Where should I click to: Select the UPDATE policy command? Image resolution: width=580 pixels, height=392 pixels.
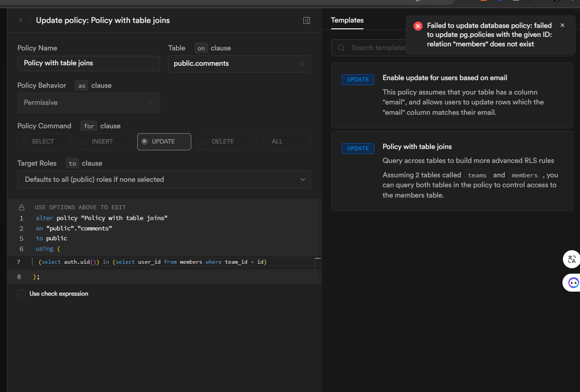click(x=164, y=141)
